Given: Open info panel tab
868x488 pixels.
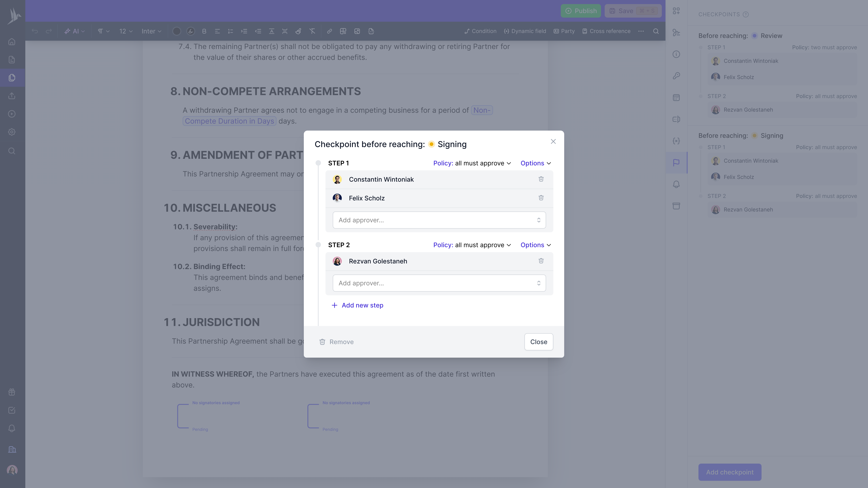Looking at the screenshot, I should click(x=676, y=54).
